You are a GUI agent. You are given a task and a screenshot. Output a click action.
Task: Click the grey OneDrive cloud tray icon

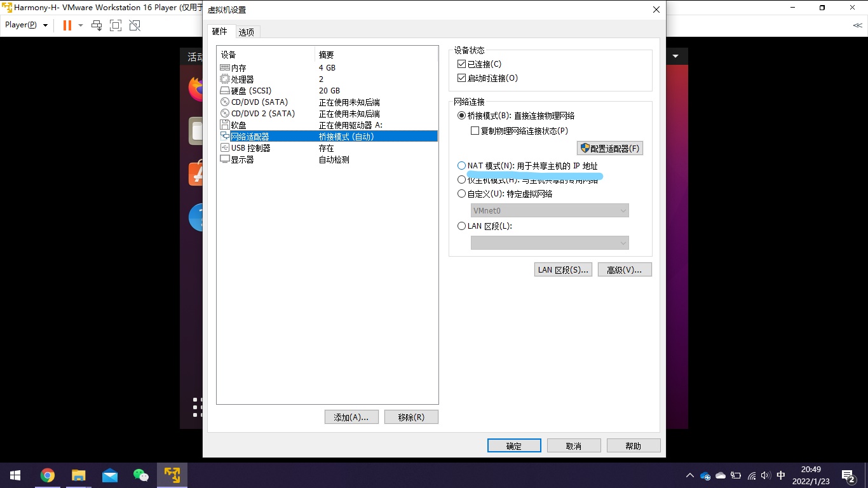point(721,475)
